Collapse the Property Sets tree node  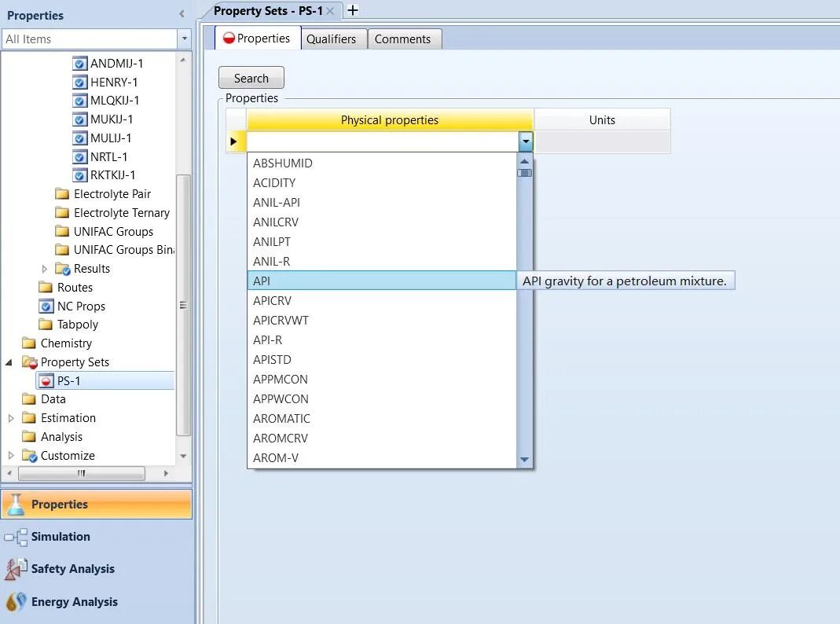click(x=9, y=362)
